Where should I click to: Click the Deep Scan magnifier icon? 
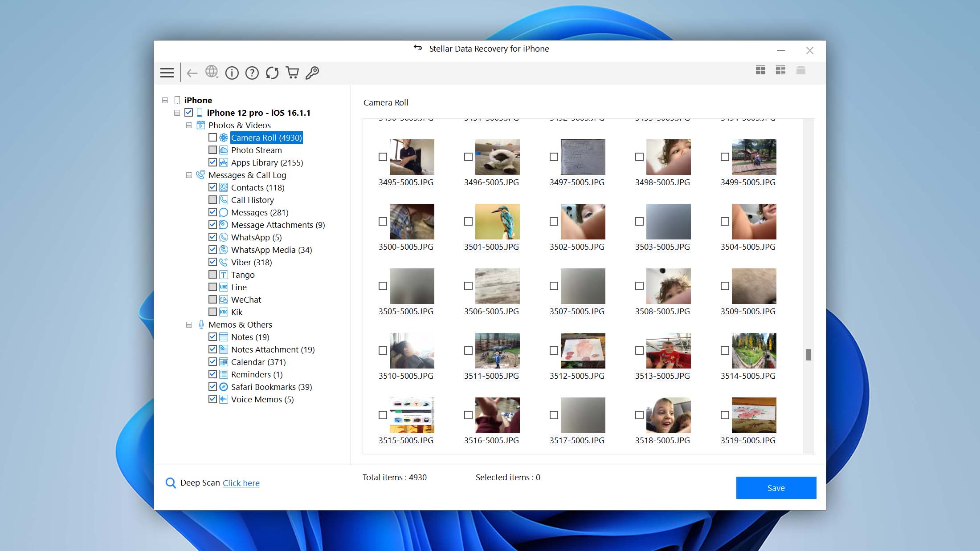(170, 483)
